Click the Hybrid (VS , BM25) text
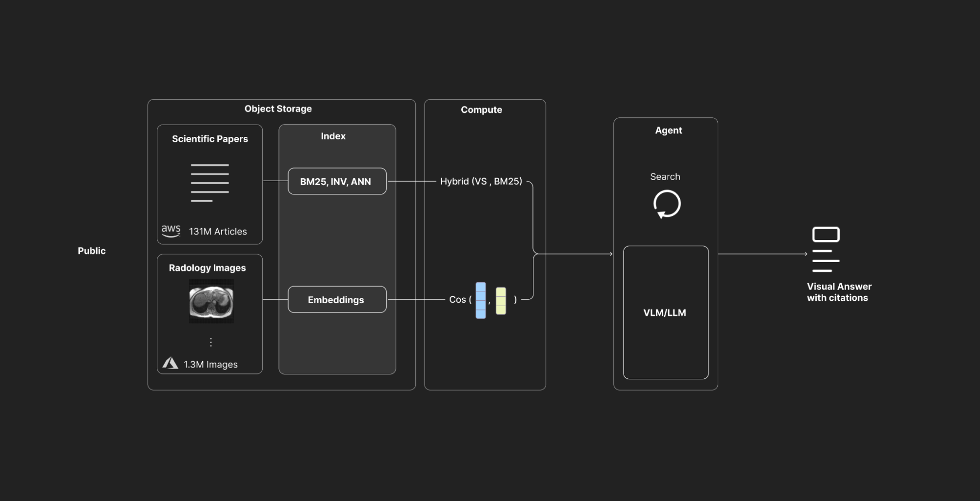Viewport: 980px width, 501px height. coord(481,182)
